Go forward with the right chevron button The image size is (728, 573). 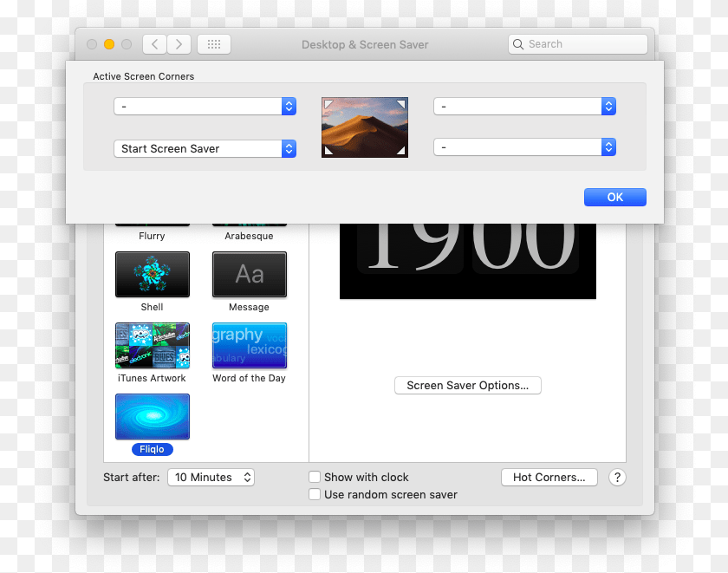point(179,44)
